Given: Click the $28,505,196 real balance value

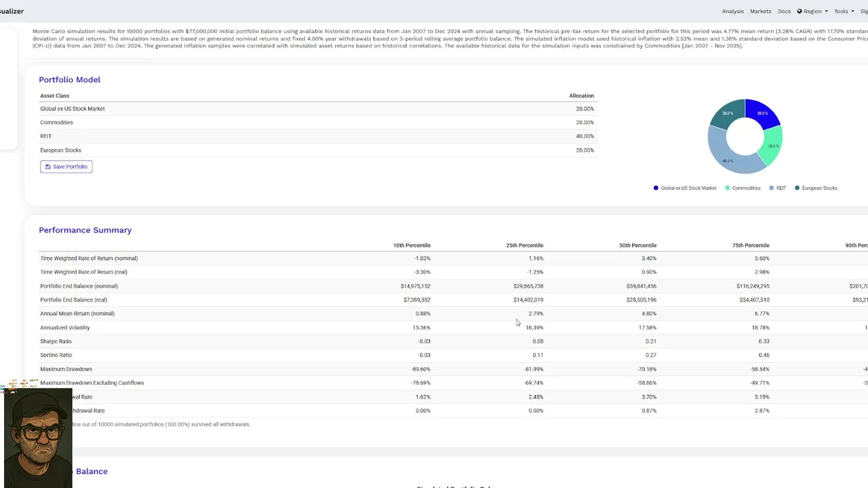Looking at the screenshot, I should (x=642, y=300).
